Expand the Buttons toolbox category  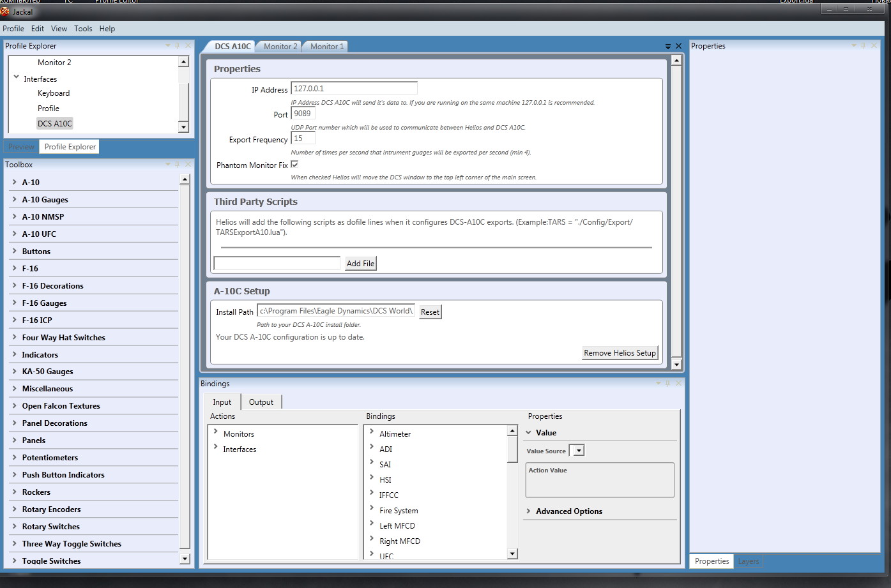tap(14, 251)
